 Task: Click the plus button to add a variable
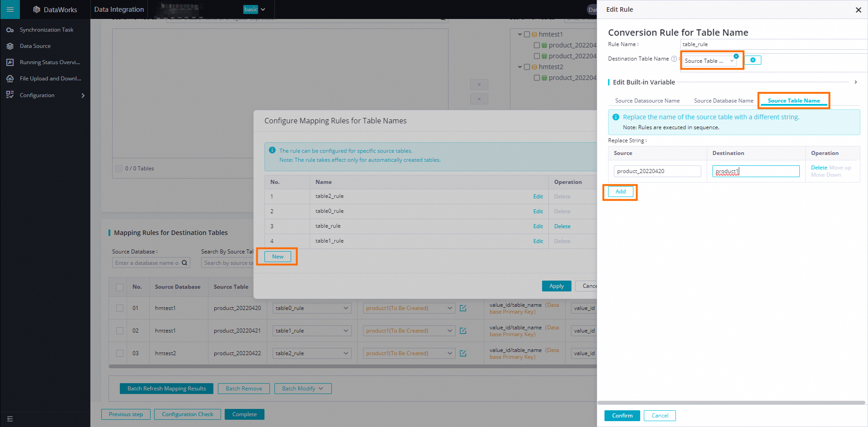(x=753, y=60)
